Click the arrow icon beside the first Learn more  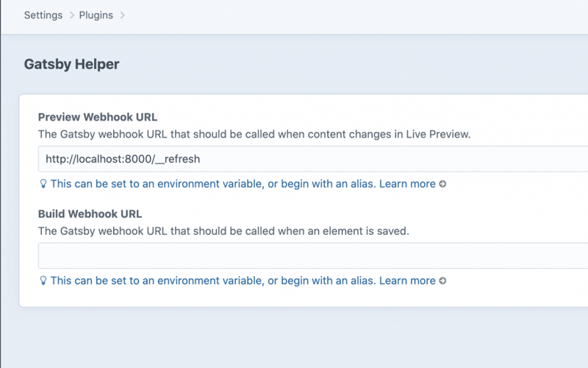pos(442,184)
